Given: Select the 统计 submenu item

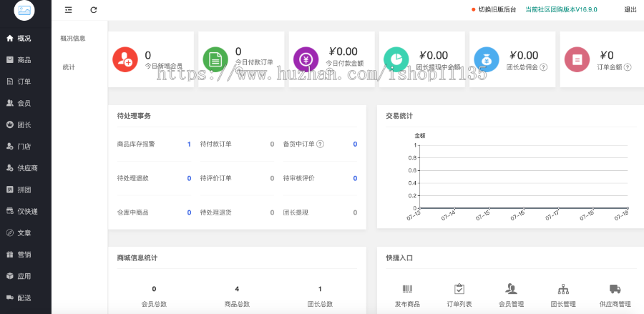Looking at the screenshot, I should coord(69,67).
